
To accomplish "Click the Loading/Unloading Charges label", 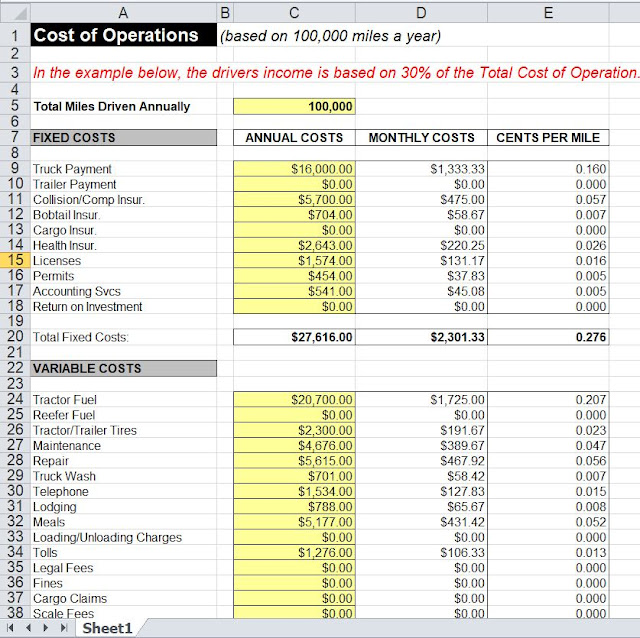I will 107,537.
